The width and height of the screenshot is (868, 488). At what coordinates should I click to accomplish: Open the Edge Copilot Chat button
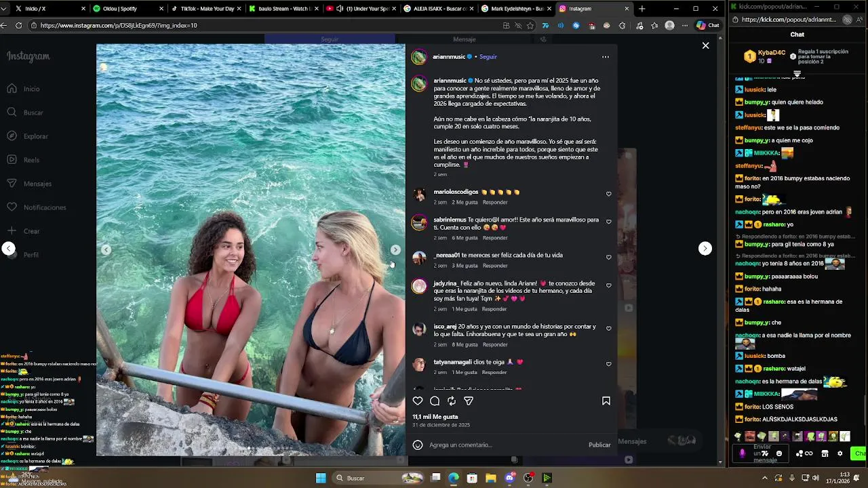coord(708,25)
